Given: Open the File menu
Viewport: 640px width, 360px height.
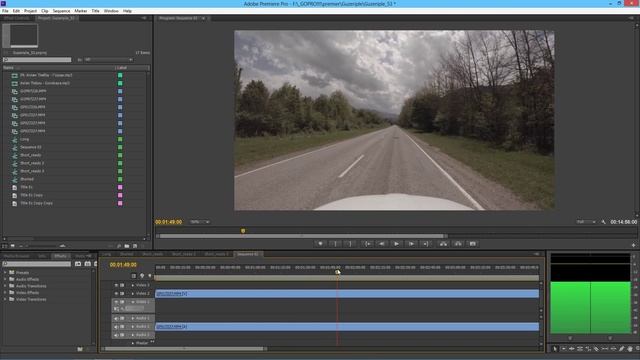Looking at the screenshot, I should pos(5,11).
